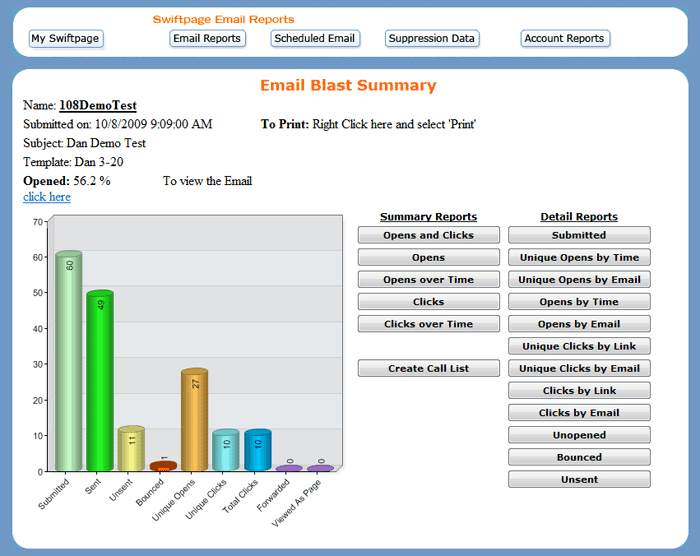
Task: Open Suppression Data section
Action: (432, 38)
